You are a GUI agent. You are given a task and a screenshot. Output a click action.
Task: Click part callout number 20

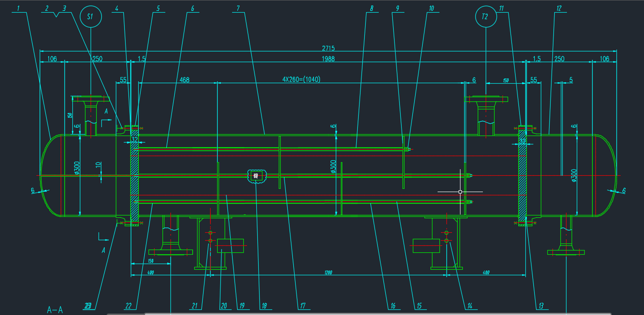(x=224, y=306)
